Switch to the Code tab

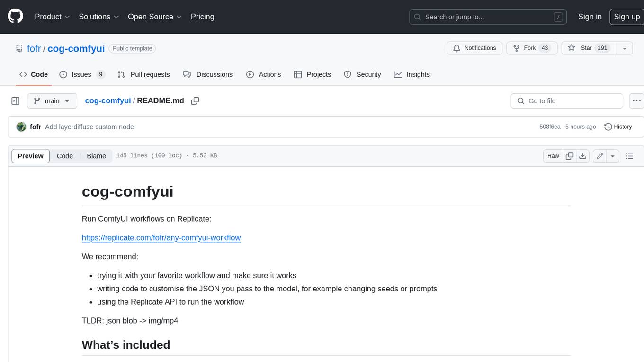tap(34, 74)
